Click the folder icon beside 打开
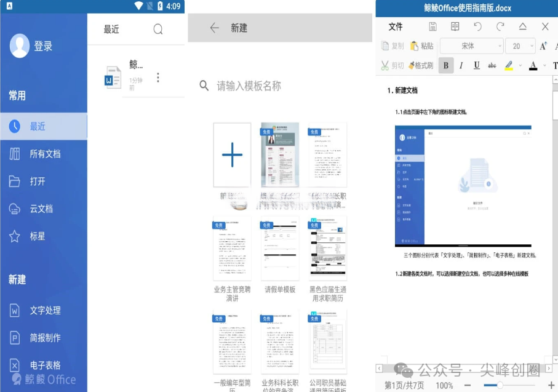This screenshot has height=392, width=558. pos(14,181)
